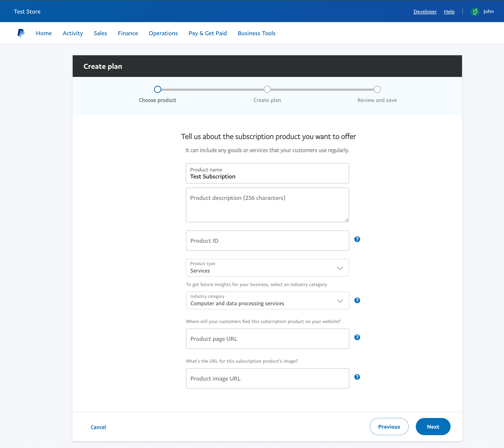Click the Next button
Viewport: 504px width, 448px height.
point(433,427)
